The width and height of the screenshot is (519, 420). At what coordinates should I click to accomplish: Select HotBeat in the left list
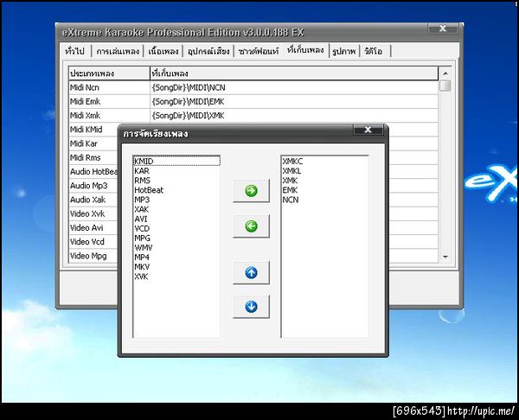click(x=176, y=190)
